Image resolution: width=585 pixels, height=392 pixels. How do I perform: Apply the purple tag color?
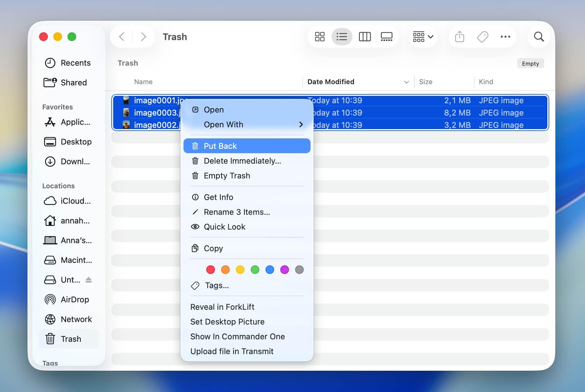click(285, 270)
